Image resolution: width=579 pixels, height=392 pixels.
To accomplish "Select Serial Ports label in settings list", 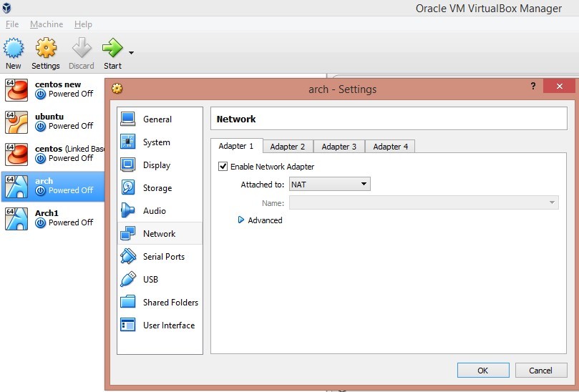I will pos(164,257).
